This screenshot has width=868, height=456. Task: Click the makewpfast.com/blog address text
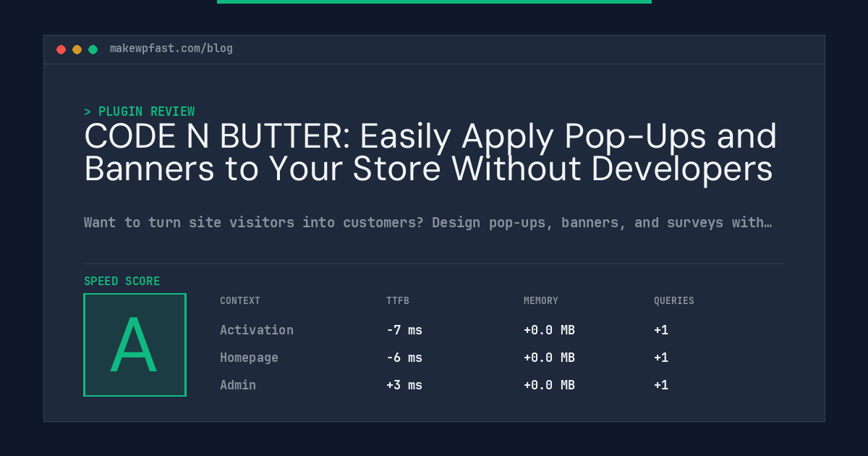pyautogui.click(x=171, y=48)
